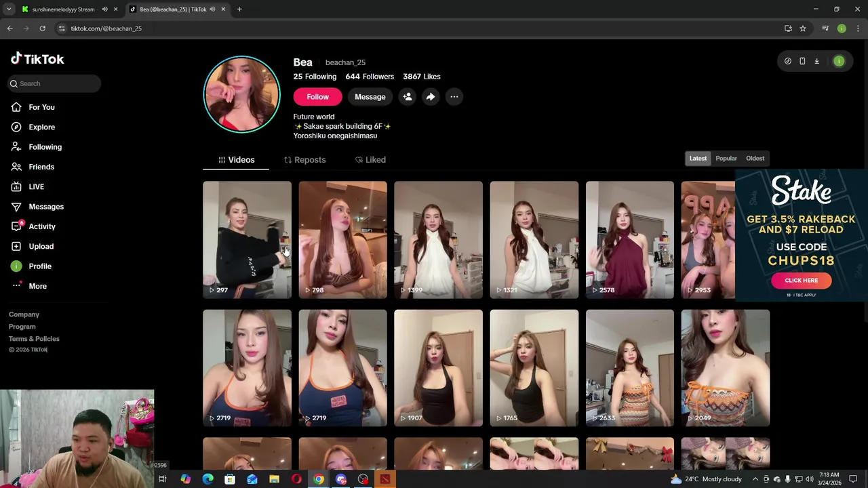Click the address bar URL

(x=106, y=28)
